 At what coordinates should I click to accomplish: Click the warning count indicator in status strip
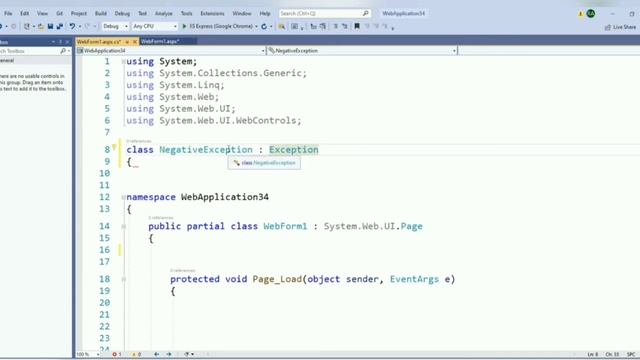click(x=136, y=354)
